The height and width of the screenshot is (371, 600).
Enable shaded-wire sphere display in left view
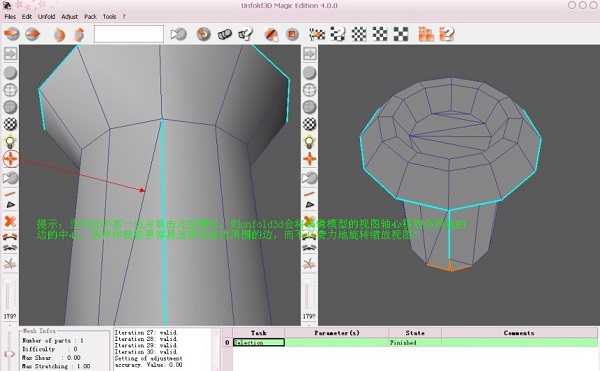tap(11, 107)
